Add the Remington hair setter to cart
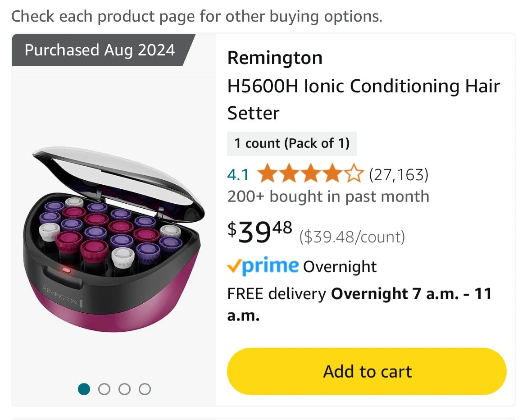 (367, 372)
